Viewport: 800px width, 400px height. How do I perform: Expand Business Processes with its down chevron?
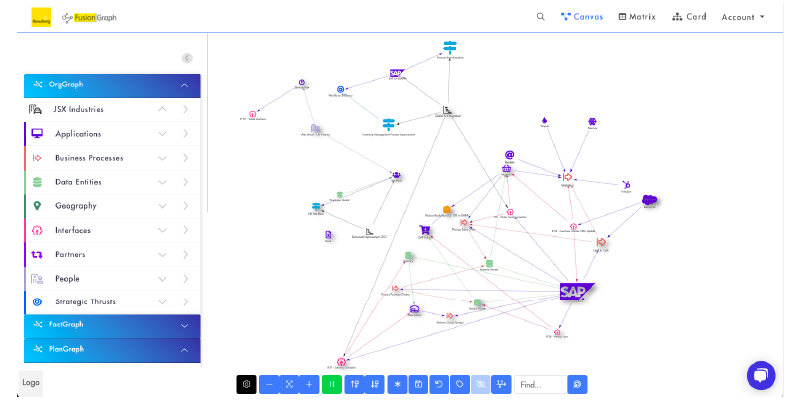coord(162,158)
